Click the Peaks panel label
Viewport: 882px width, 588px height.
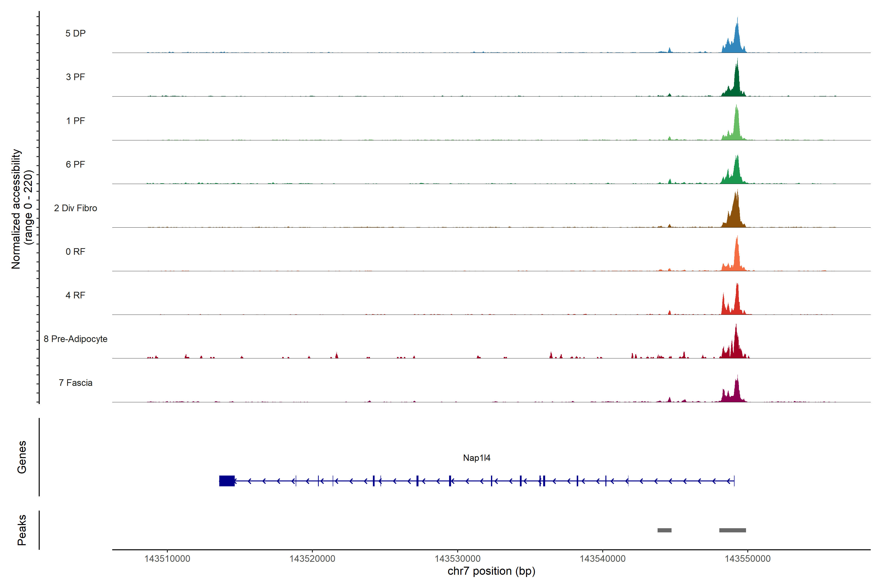tap(22, 530)
